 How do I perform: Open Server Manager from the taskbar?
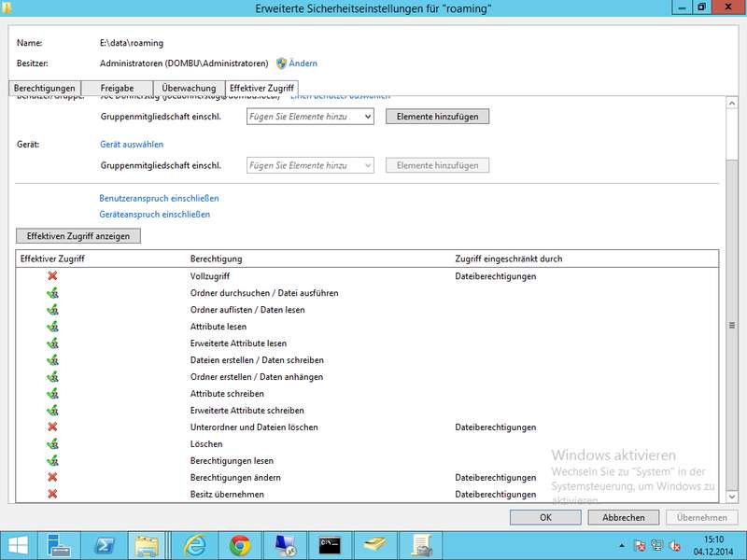pos(59,545)
